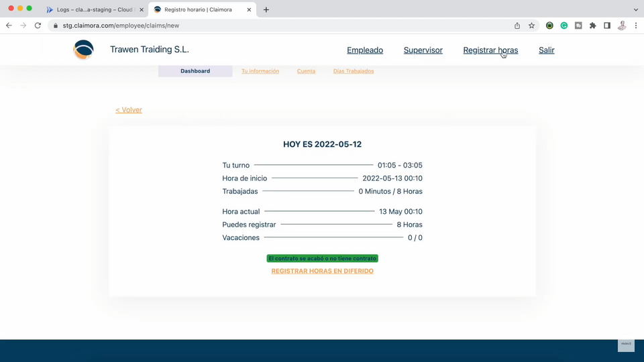Screen dimensions: 644x362
Task: Open the Supervisor menu item
Action: tap(423, 50)
